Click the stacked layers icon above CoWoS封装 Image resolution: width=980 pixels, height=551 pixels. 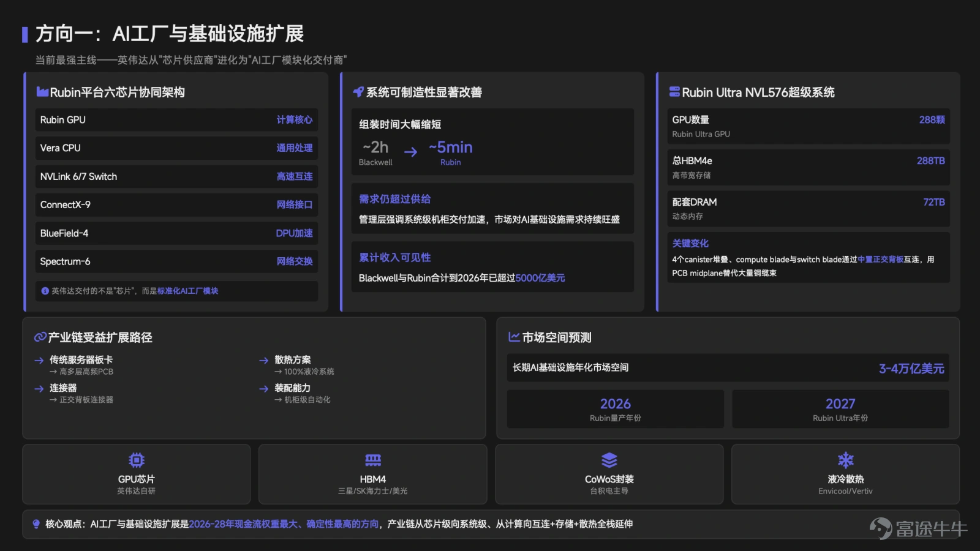click(609, 460)
